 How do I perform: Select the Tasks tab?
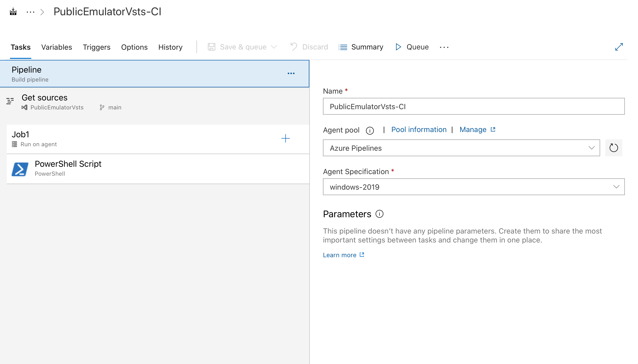coord(20,47)
